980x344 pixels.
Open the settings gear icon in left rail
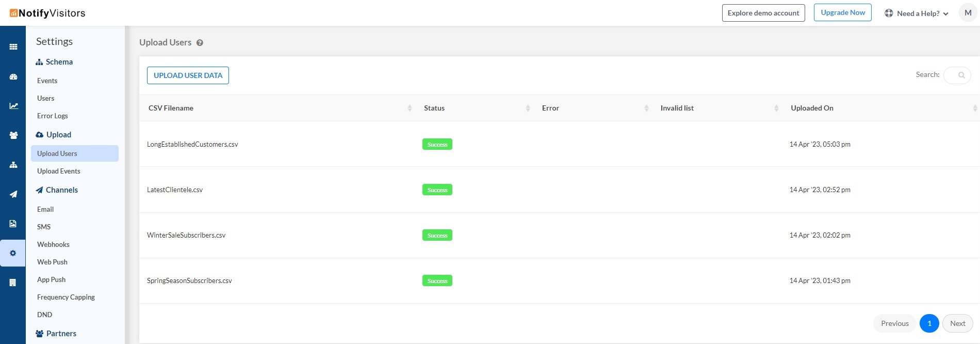tap(13, 253)
